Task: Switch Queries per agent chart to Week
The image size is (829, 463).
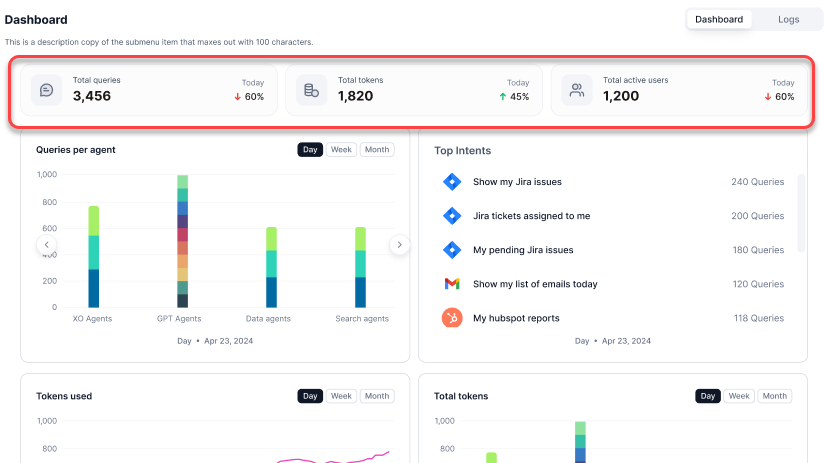Action: (341, 150)
